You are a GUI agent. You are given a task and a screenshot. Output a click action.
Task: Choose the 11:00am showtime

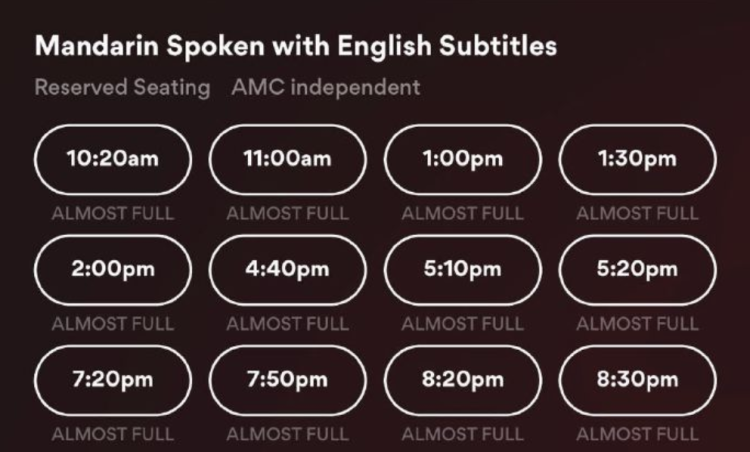[x=287, y=159]
